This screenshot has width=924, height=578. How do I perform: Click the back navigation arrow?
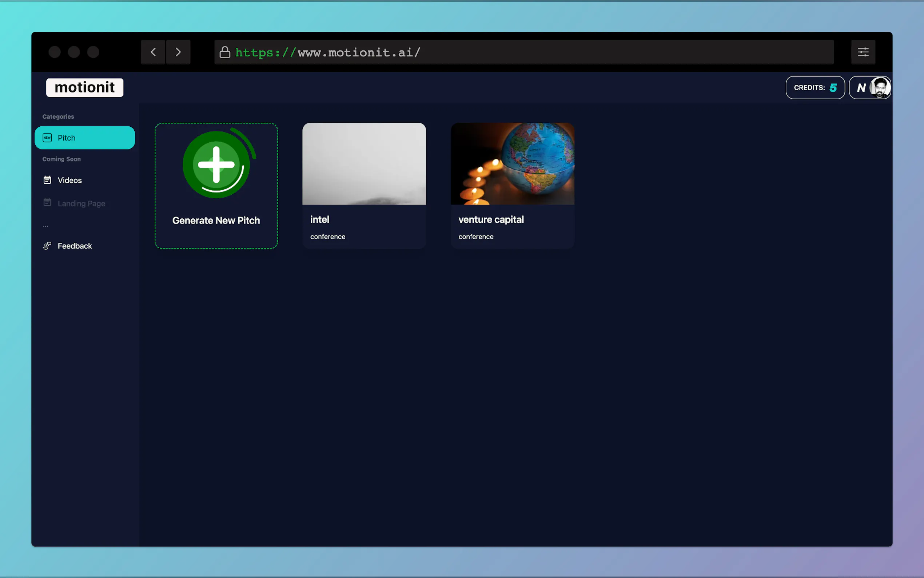click(x=153, y=52)
